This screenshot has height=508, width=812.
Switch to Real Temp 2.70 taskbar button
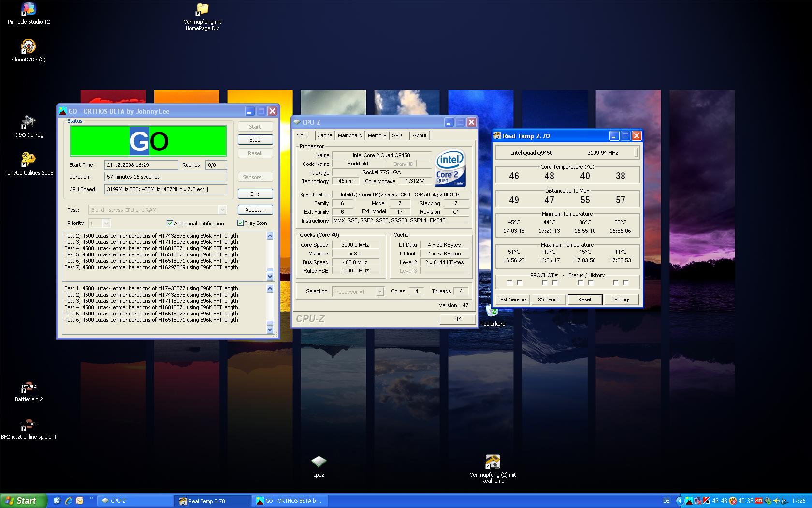[213, 501]
